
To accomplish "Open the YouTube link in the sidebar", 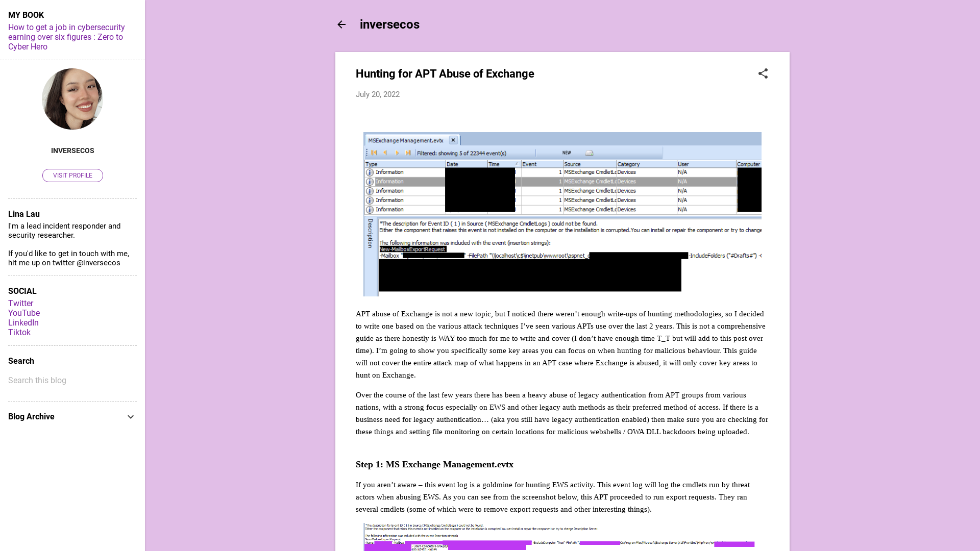I will coord(23,313).
